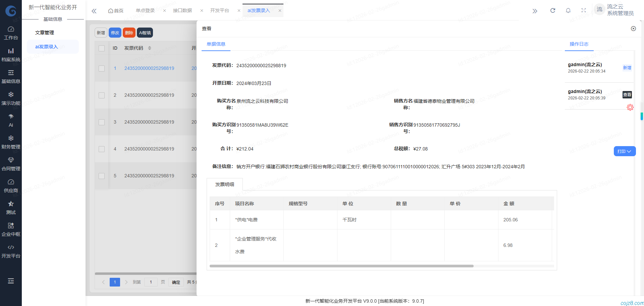The width and height of the screenshot is (644, 306).
Task: Check the checkbox for row ID 1
Action: pyautogui.click(x=102, y=68)
